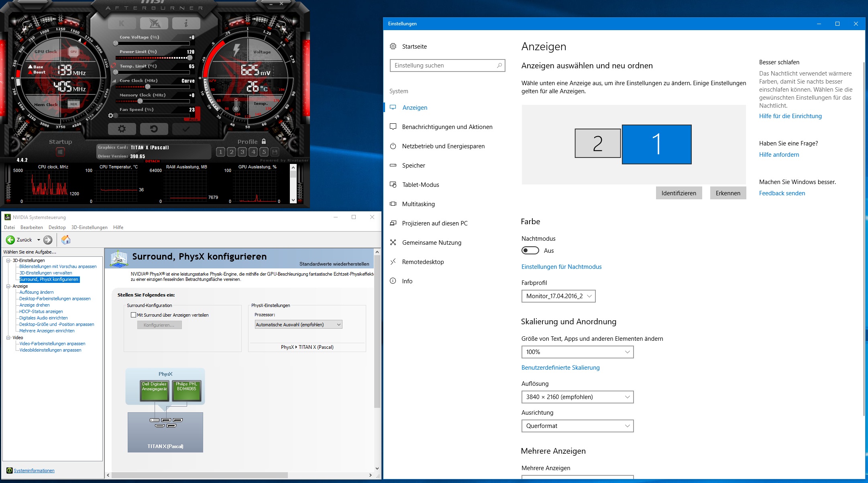Open the Benutzerdefinierte Skalierung link
Viewport: 868px width, 483px height.
[x=560, y=368]
